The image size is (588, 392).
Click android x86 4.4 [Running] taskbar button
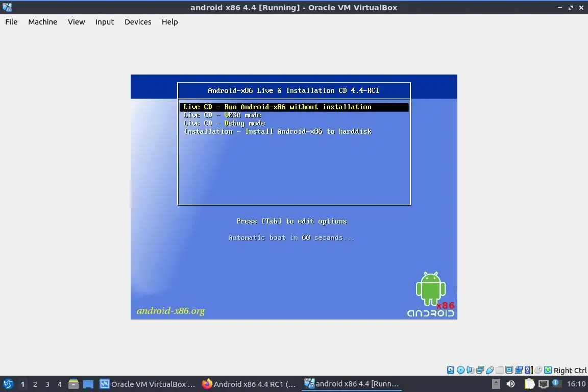tap(351, 384)
